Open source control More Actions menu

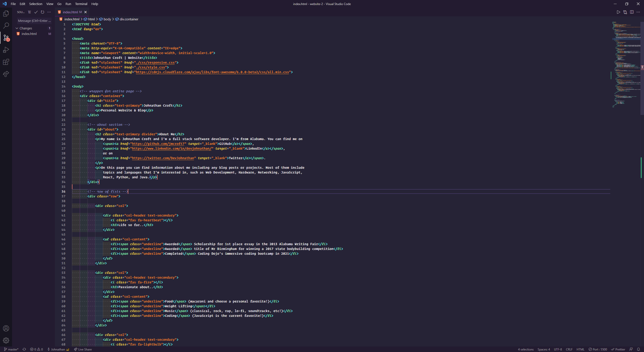tap(49, 12)
